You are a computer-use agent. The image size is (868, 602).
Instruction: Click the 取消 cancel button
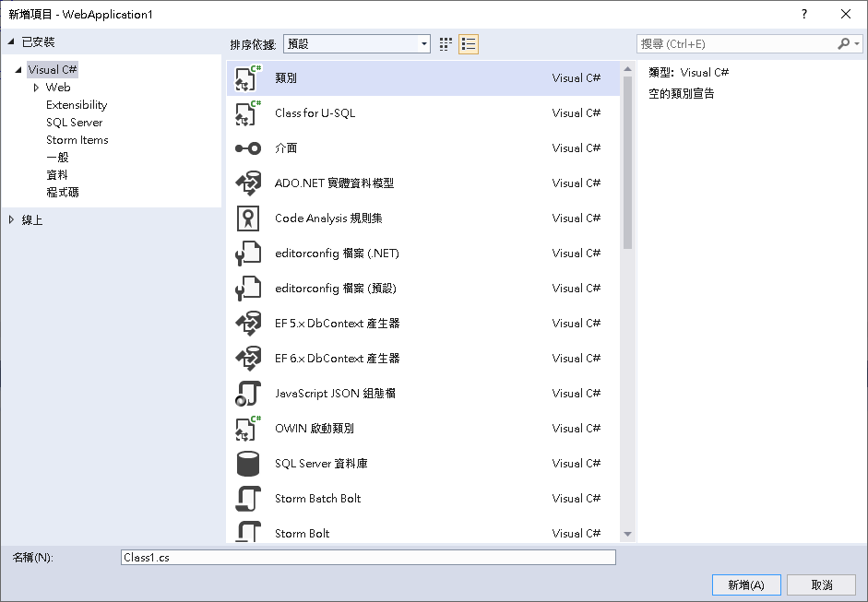(x=822, y=584)
